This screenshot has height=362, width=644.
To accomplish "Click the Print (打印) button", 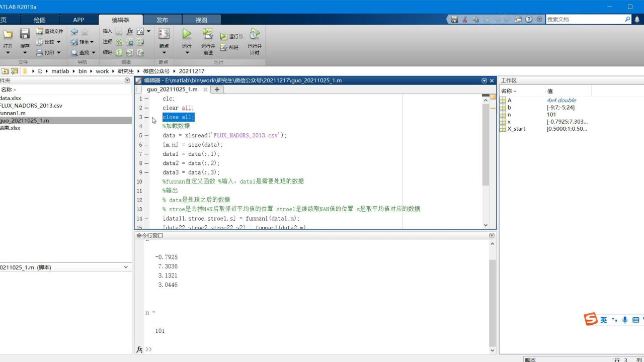I will click(48, 52).
